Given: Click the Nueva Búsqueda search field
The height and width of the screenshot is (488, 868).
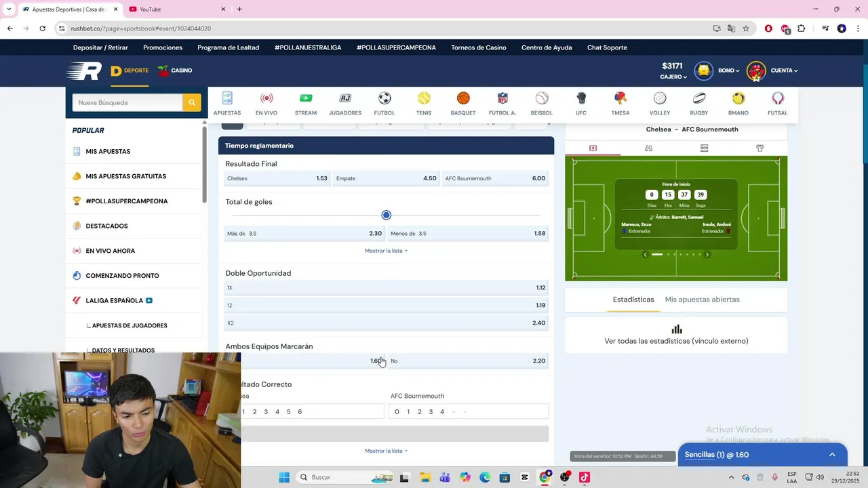Looking at the screenshot, I should [x=127, y=102].
